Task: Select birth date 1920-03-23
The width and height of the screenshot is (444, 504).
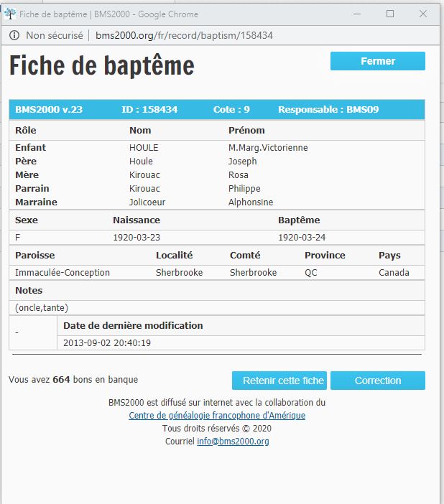Action: (x=137, y=238)
